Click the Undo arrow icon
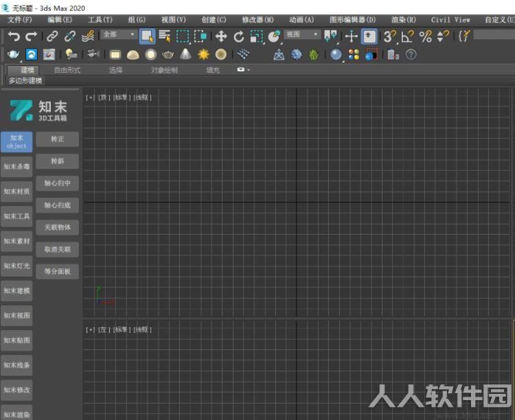 click(14, 36)
